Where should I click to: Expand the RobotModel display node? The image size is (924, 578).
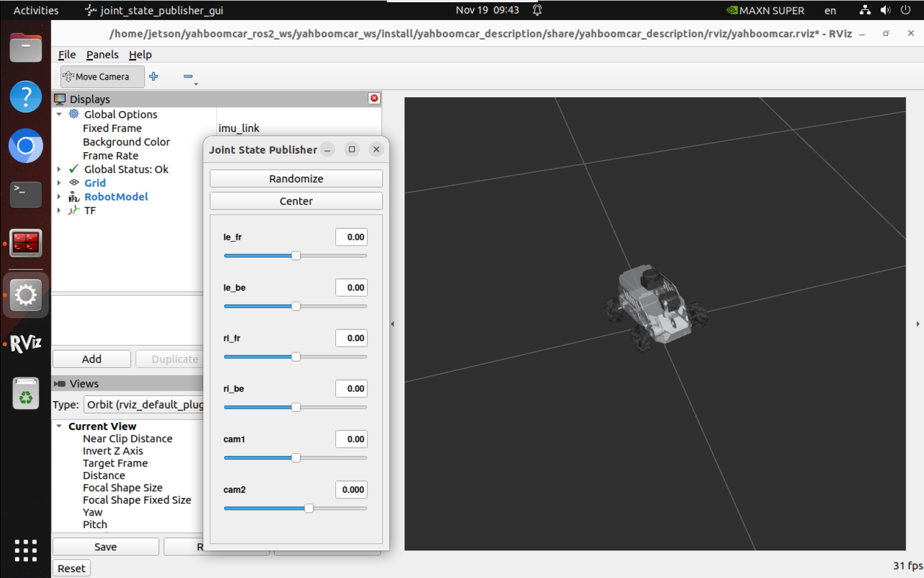pos(59,197)
